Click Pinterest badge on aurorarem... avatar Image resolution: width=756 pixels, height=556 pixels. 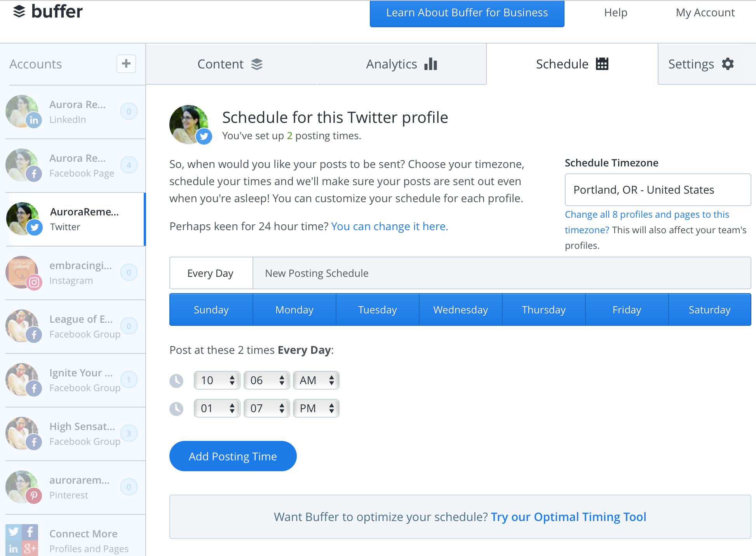coord(34,496)
